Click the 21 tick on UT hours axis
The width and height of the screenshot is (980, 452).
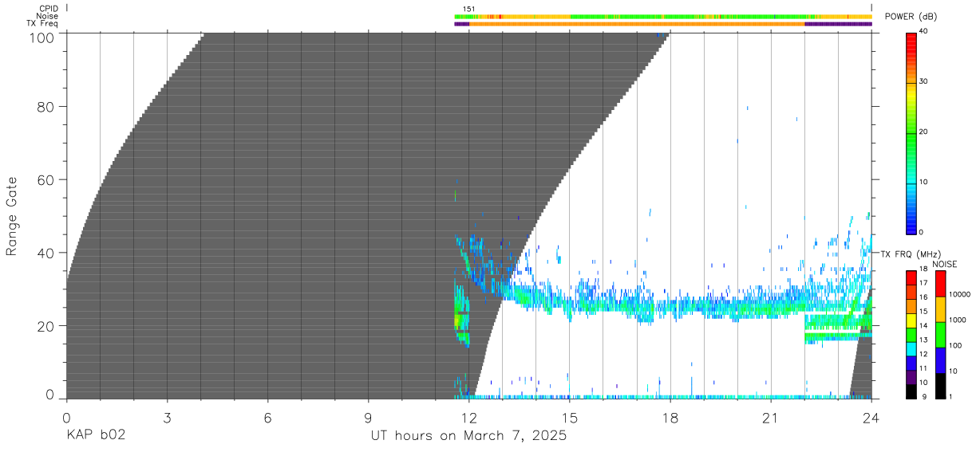click(x=770, y=418)
